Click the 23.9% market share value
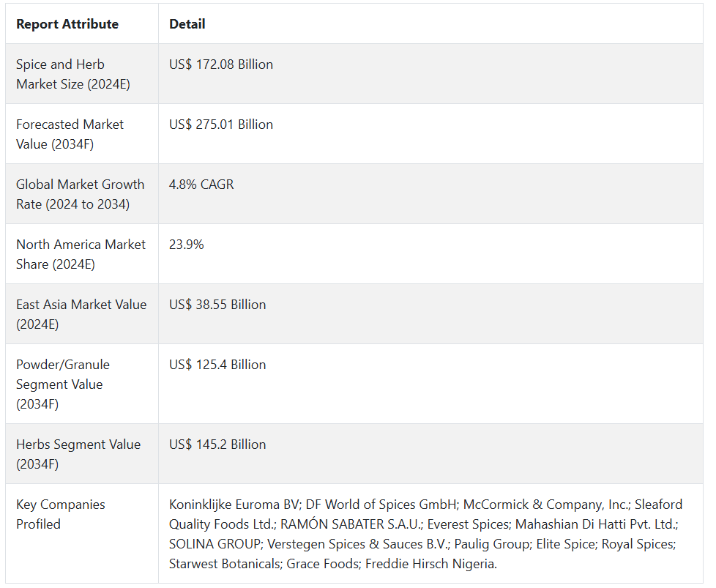Image resolution: width=716 pixels, height=588 pixels. click(187, 245)
